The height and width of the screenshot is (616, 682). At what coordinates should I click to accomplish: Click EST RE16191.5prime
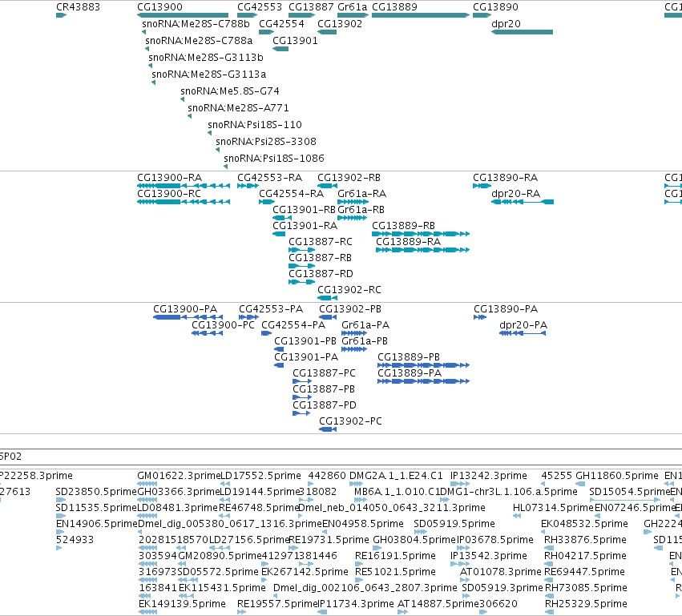(395, 556)
